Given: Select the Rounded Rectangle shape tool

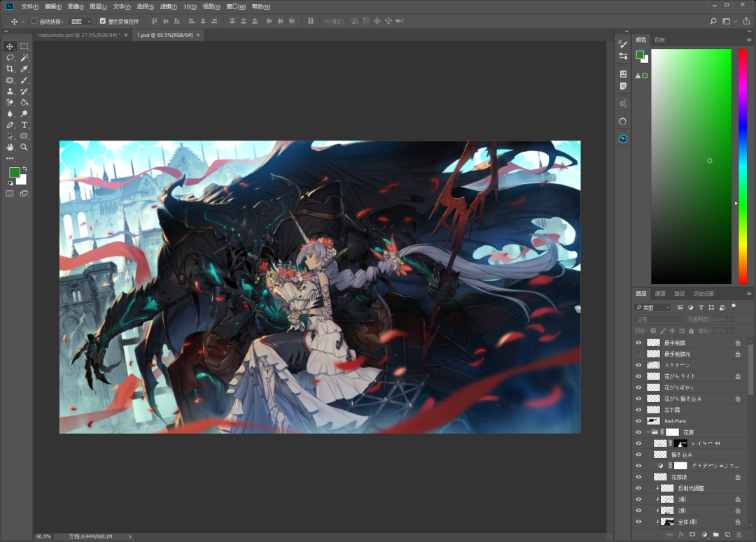Looking at the screenshot, I should [24, 136].
